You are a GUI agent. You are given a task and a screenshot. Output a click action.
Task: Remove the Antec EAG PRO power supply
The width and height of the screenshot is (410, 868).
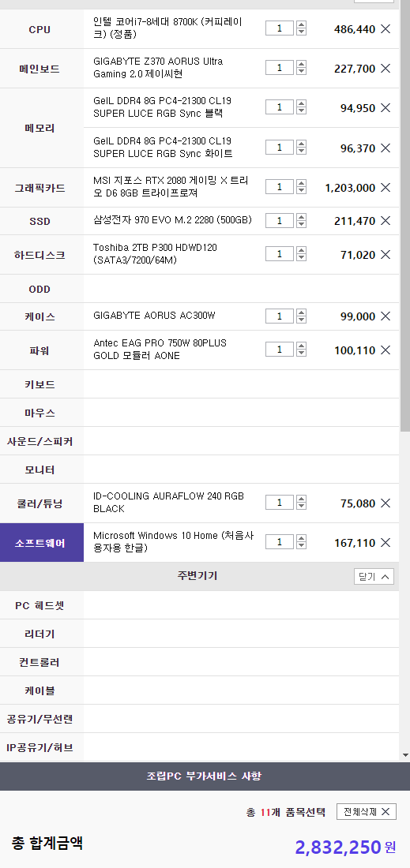[x=386, y=350]
